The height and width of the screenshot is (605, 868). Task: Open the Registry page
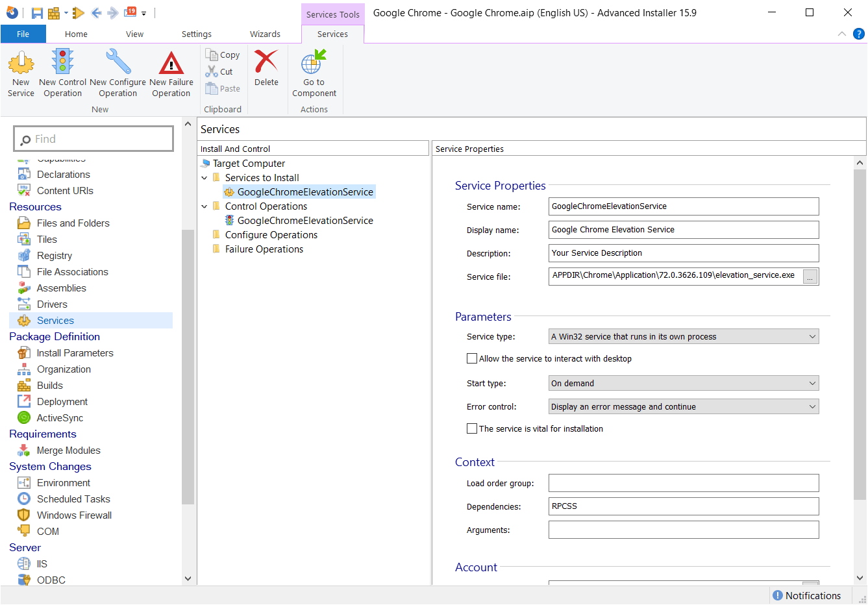pyautogui.click(x=55, y=255)
